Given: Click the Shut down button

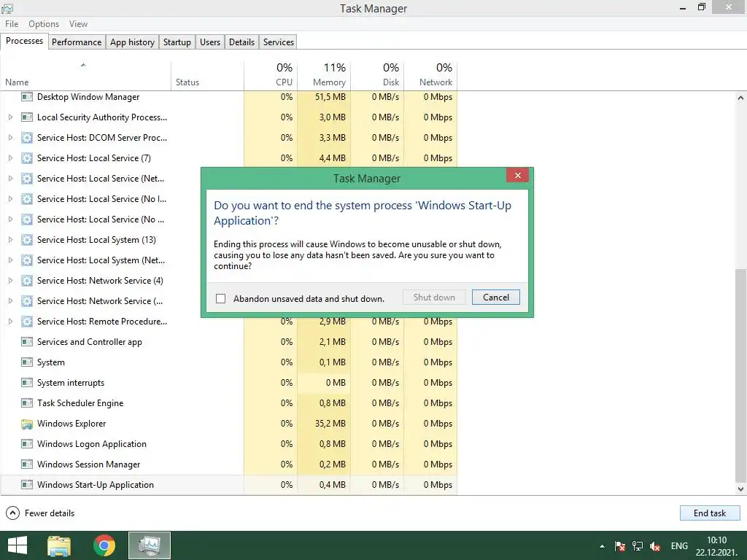Looking at the screenshot, I should 434,297.
